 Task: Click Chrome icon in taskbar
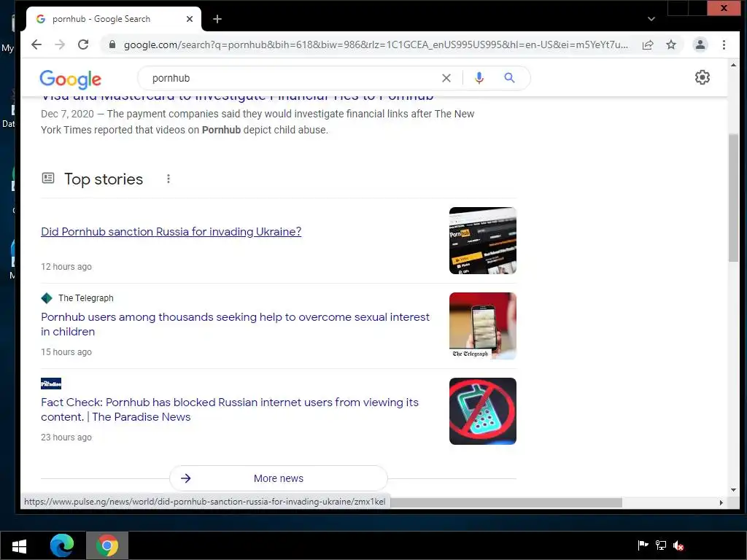[107, 545]
